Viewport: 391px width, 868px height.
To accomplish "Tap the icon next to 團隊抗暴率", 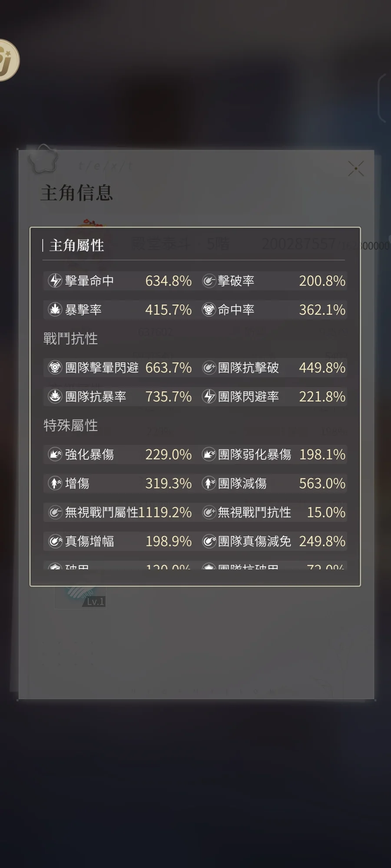I will (55, 396).
